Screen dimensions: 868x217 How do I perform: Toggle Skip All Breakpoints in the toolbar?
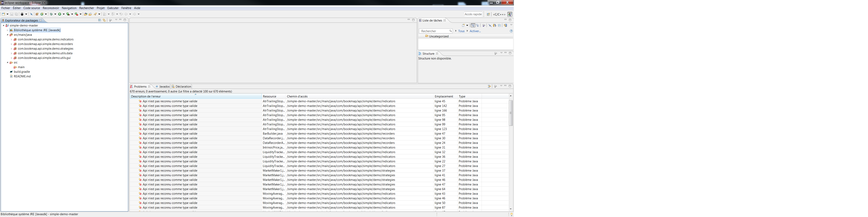31,14
